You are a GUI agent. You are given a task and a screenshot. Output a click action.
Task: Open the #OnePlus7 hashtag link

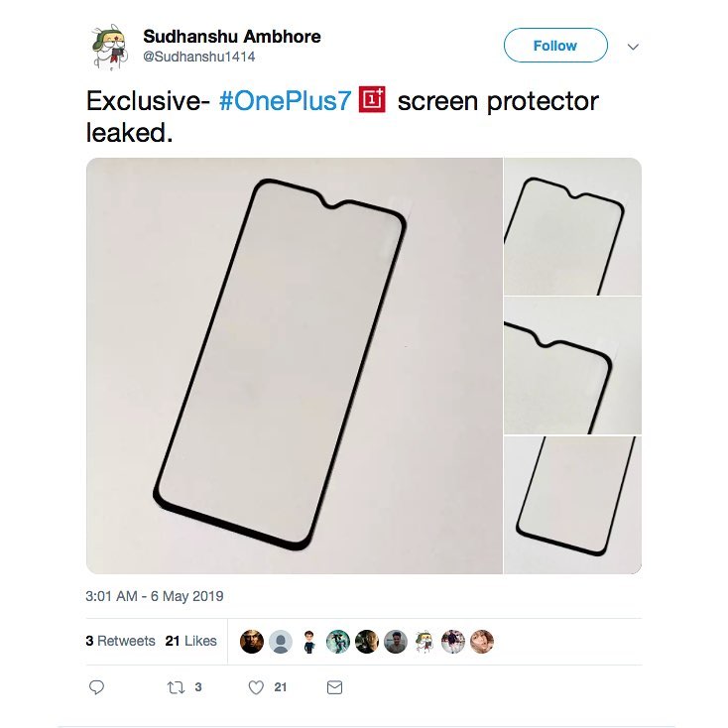coord(285,101)
